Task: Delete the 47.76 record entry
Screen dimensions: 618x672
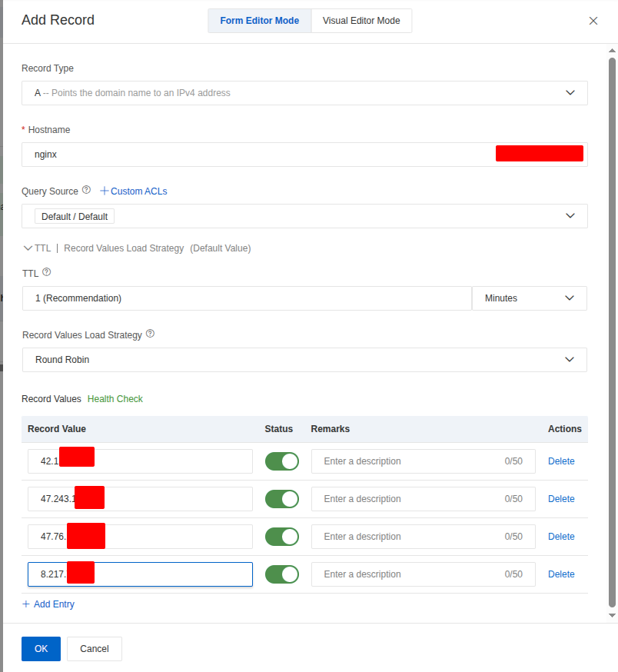Action: tap(560, 537)
